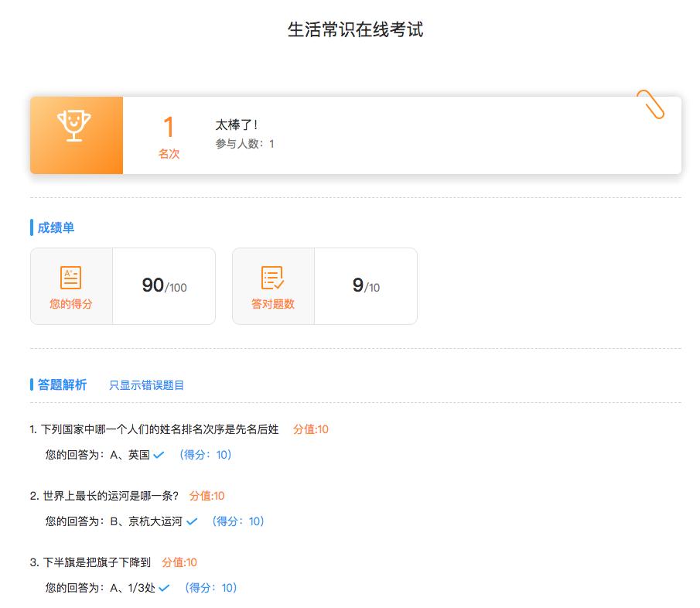Click the trophy icon in orange banner
Image resolution: width=700 pixels, height=608 pixels.
click(73, 125)
